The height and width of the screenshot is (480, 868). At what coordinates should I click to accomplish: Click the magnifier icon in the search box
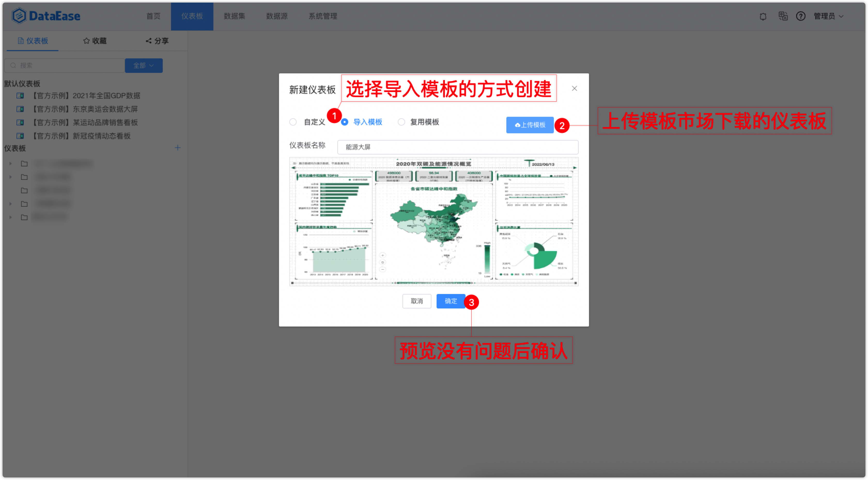point(13,65)
